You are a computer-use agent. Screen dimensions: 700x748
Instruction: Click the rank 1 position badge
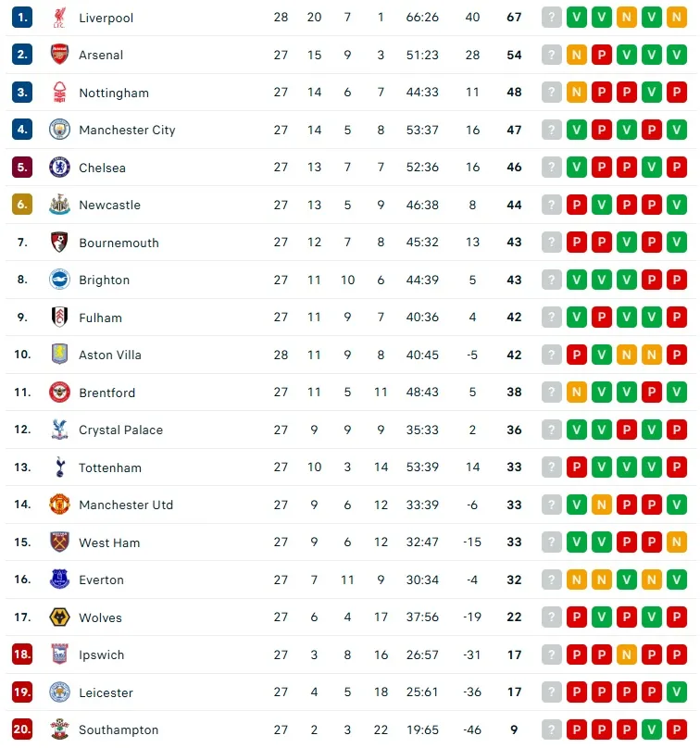[22, 18]
